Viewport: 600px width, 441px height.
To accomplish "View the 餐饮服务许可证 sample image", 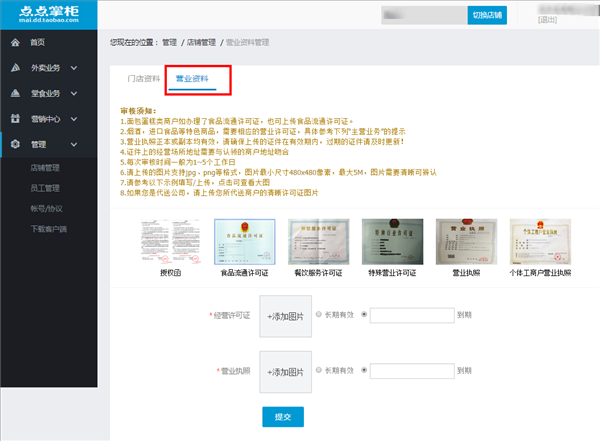I will pyautogui.click(x=318, y=242).
